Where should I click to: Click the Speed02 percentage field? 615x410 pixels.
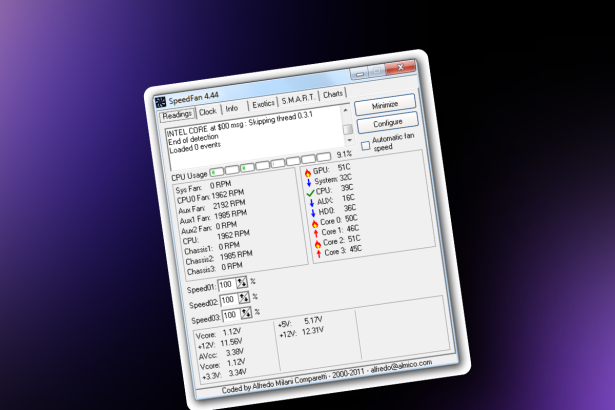coord(229,300)
